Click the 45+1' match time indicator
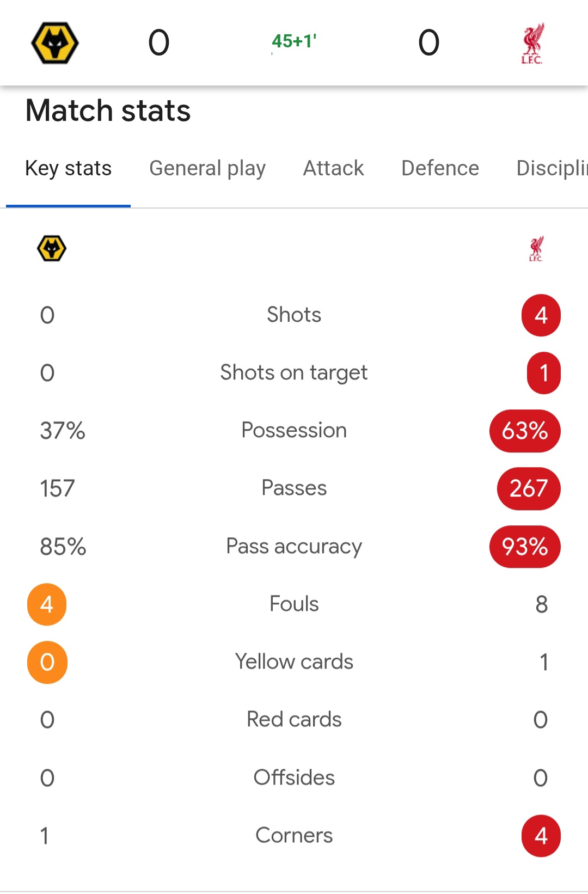The image size is (588, 894). 294,41
